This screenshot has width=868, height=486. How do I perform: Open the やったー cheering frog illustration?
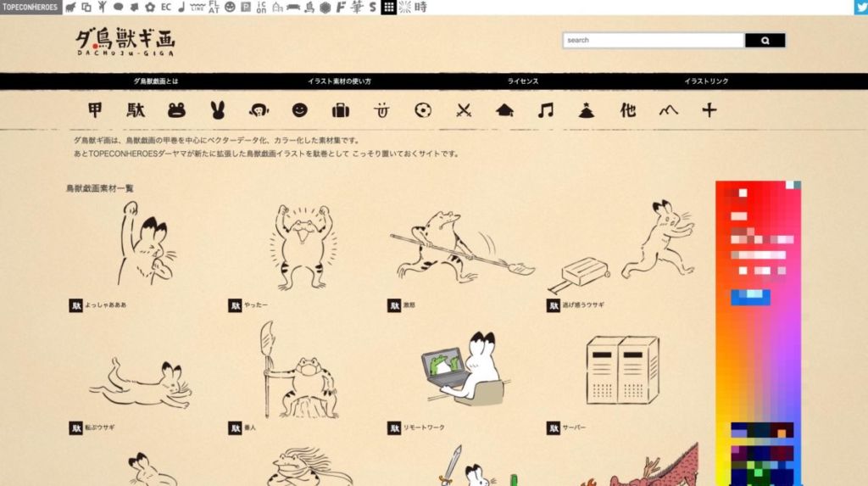click(x=303, y=247)
